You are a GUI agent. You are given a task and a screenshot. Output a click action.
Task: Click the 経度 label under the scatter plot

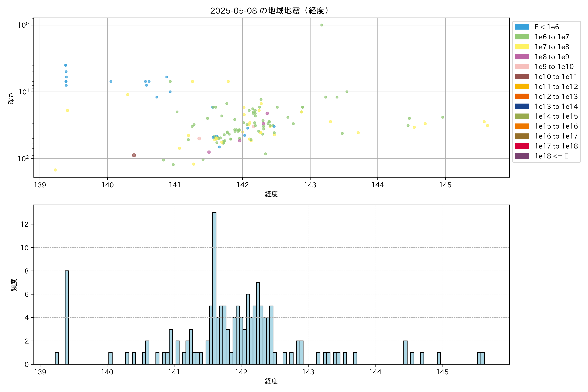[x=271, y=194]
